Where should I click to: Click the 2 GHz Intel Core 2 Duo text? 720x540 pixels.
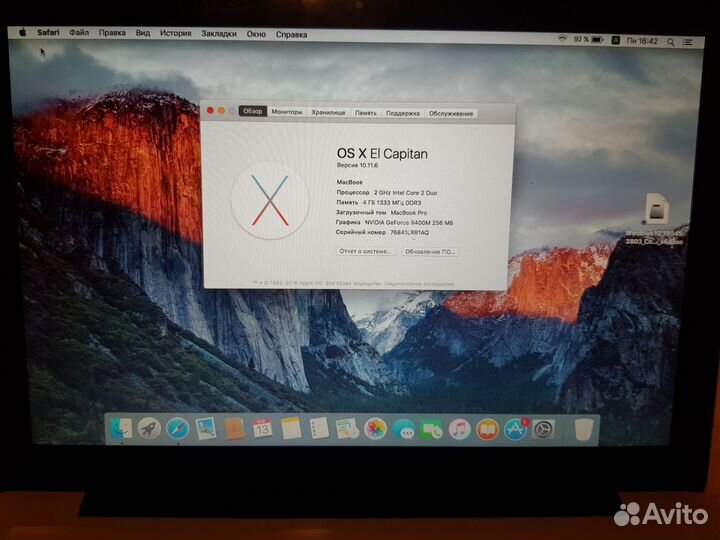coord(405,193)
